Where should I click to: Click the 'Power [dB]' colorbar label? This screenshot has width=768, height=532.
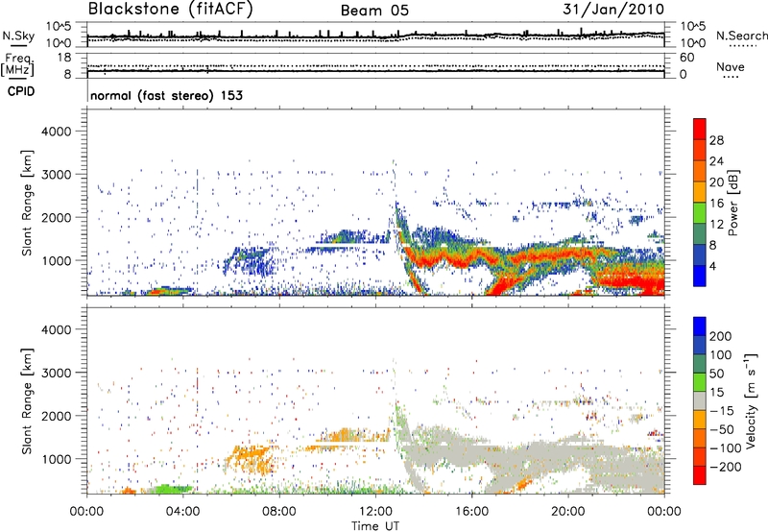click(x=732, y=203)
